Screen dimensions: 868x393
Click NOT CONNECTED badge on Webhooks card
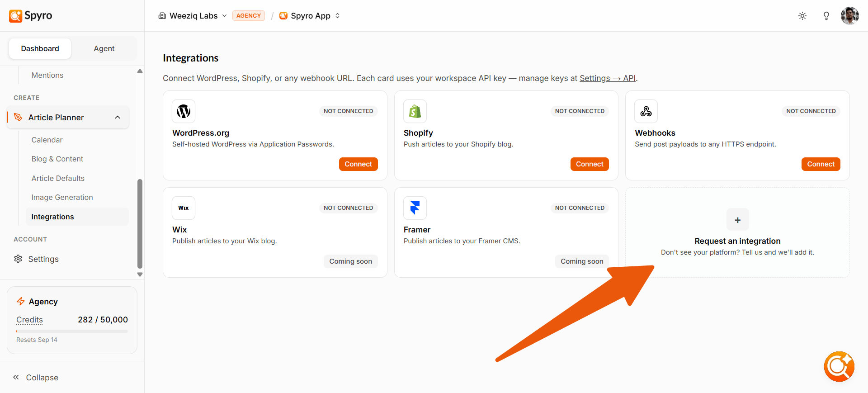(x=811, y=111)
